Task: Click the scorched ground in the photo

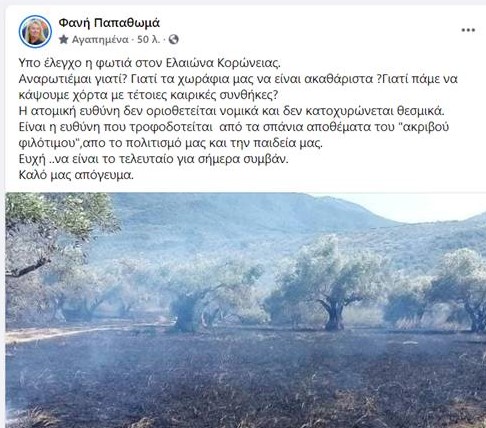Action: (246, 380)
